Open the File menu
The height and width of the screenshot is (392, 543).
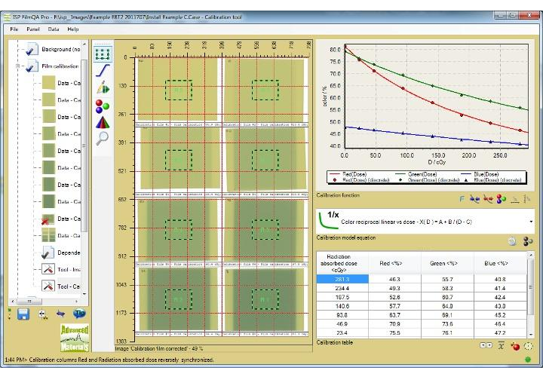[x=14, y=29]
